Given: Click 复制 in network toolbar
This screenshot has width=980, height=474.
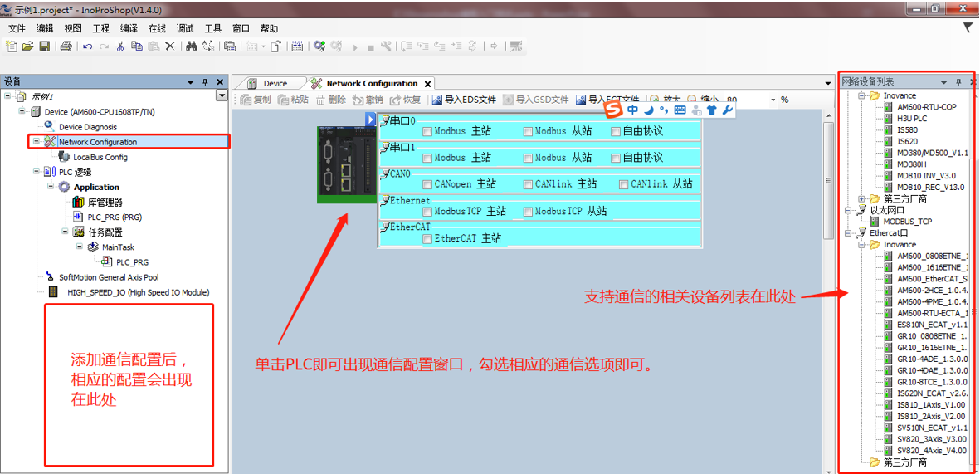Looking at the screenshot, I should tap(256, 100).
